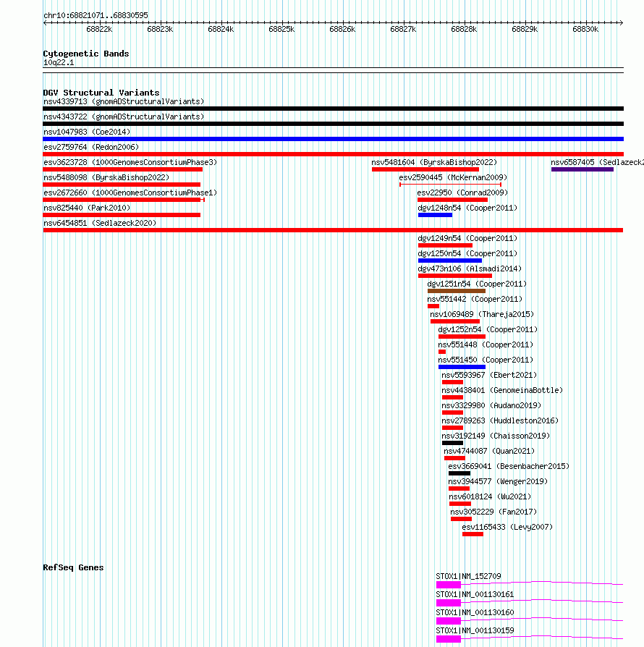The width and height of the screenshot is (644, 647).
Task: Click the esv2590445 (McKernan2009) label
Action: (x=453, y=178)
